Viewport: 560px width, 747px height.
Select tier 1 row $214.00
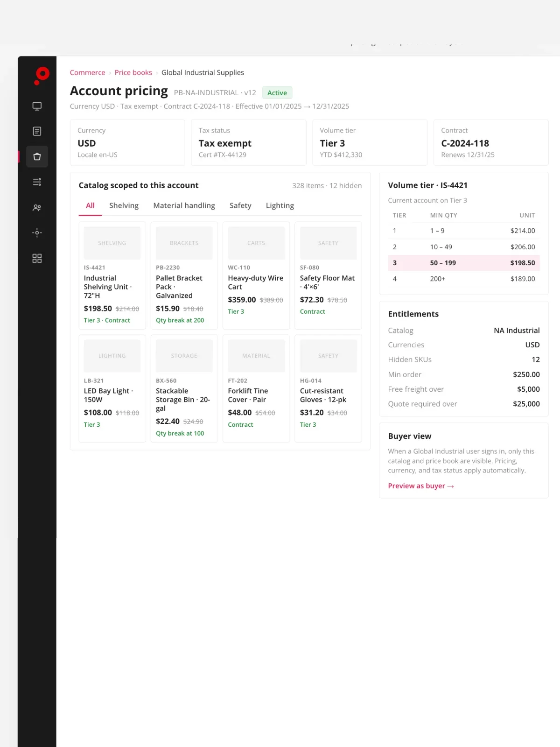coord(464,231)
